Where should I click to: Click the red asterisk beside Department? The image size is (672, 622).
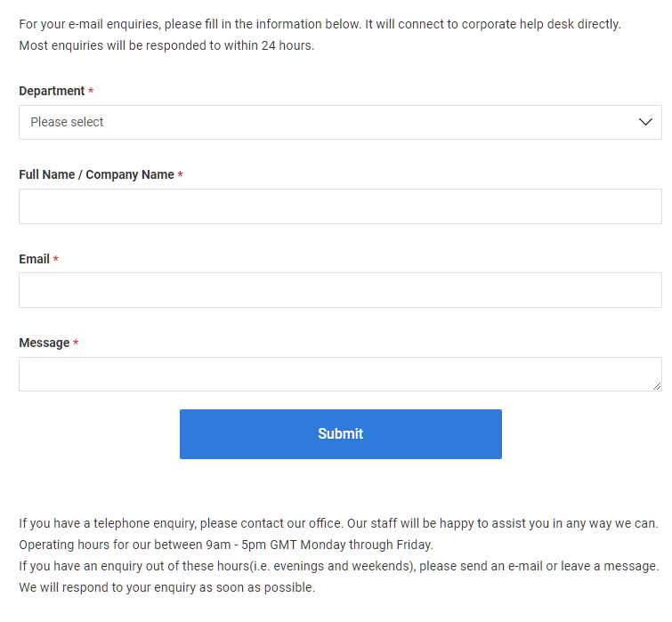[x=91, y=91]
